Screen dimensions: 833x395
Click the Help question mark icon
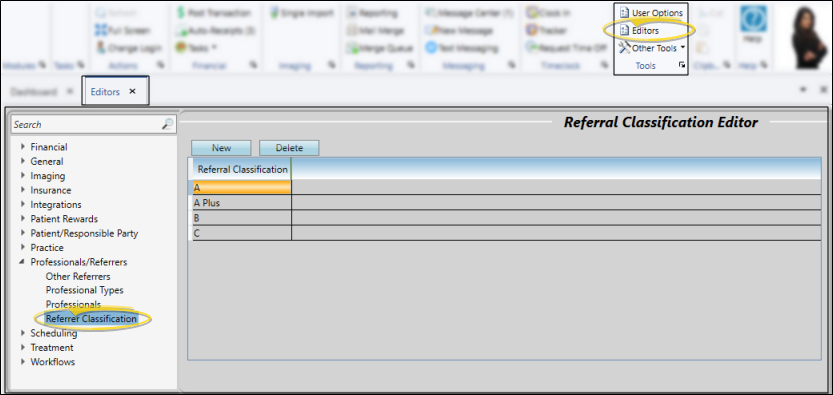coord(753,19)
